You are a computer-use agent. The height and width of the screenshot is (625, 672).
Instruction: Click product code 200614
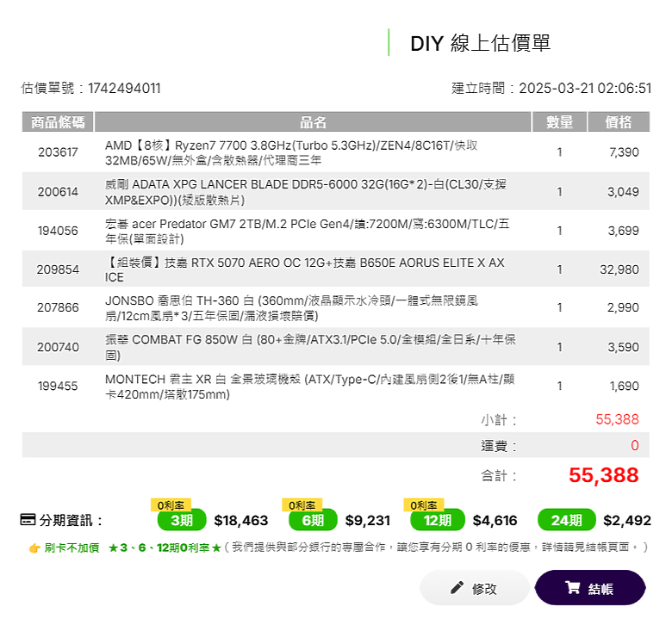(x=58, y=191)
